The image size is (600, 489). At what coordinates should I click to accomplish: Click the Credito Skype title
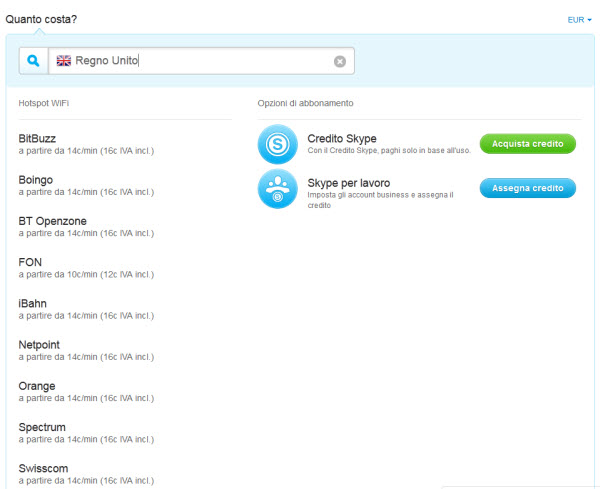coord(342,138)
